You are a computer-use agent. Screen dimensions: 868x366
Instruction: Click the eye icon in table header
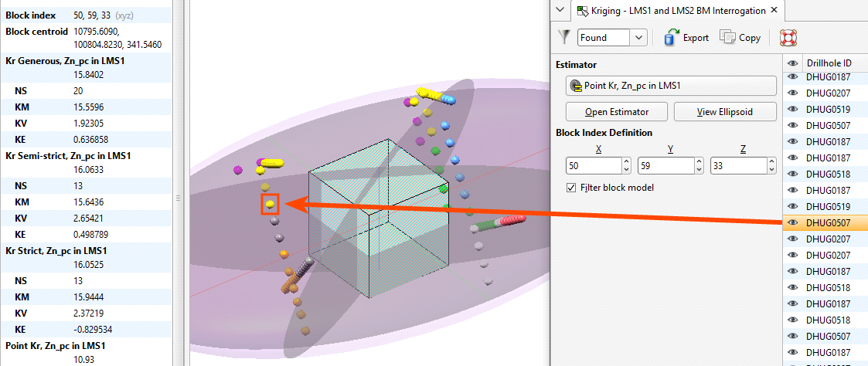click(x=792, y=63)
